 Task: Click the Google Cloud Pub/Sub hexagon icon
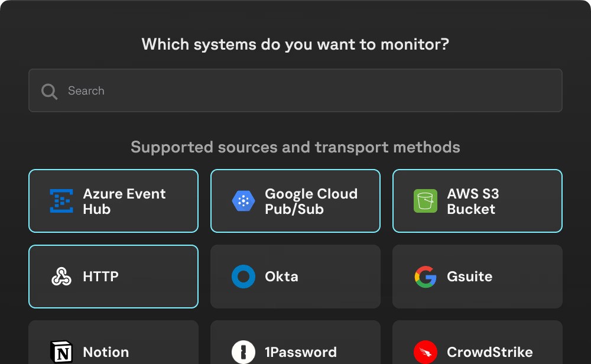243,201
